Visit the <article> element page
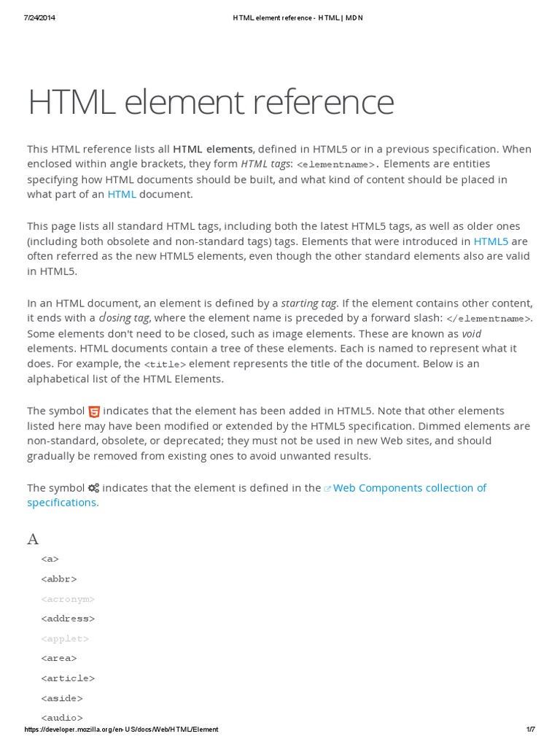Screen dimensions: 560x747 point(68,678)
